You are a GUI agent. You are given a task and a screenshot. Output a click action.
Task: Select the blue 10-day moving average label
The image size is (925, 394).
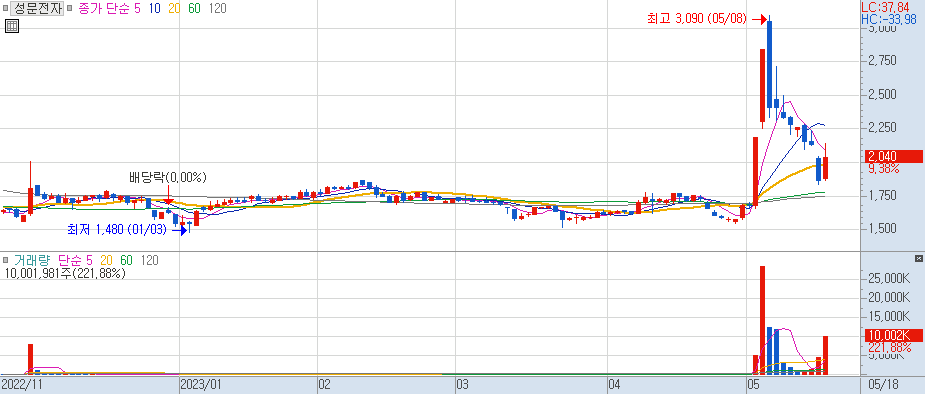click(155, 9)
